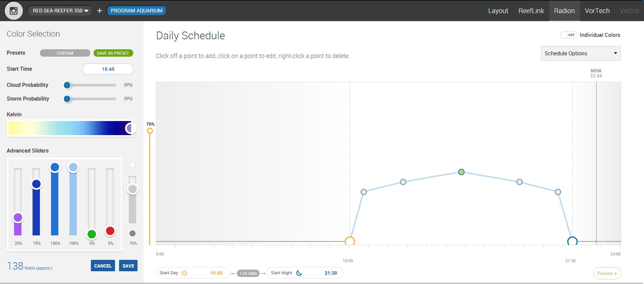Click the moon icon beside Start Night
644x284 pixels.
[299, 273]
